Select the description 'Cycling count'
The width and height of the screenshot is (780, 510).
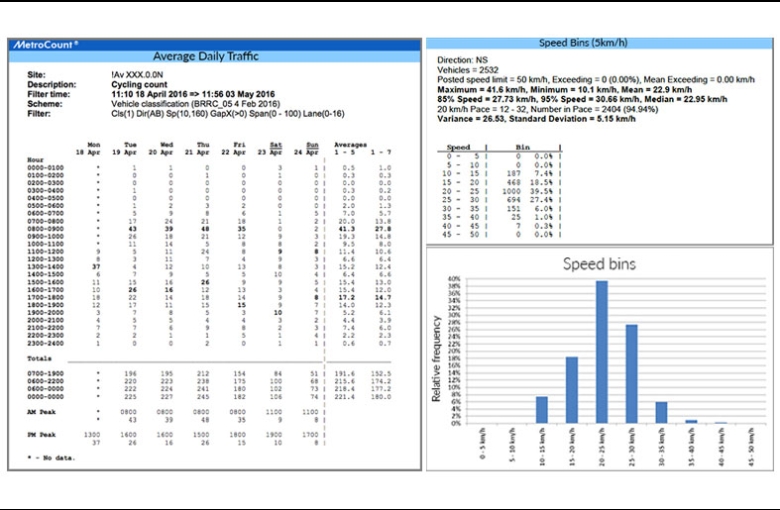tap(139, 85)
